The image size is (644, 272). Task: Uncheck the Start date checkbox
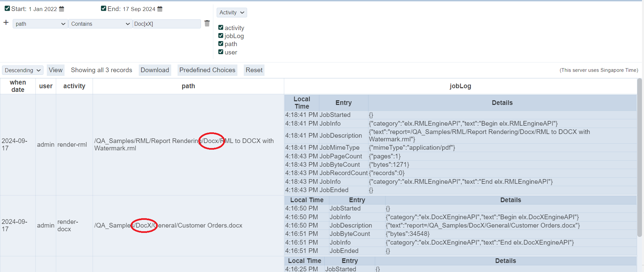click(x=7, y=8)
